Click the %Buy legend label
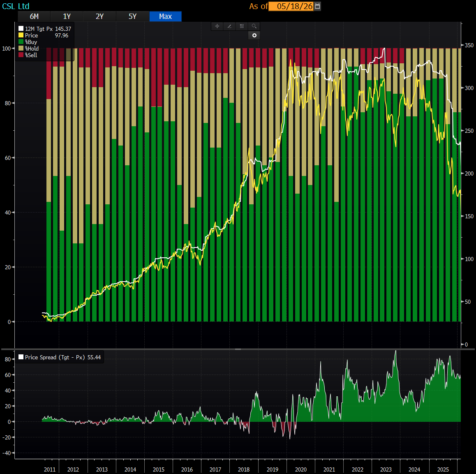 point(31,42)
